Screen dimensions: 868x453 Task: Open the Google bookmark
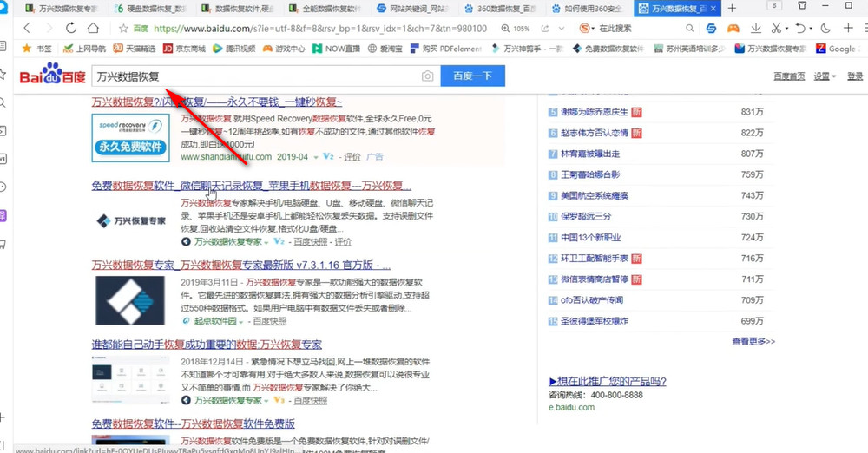coord(836,49)
